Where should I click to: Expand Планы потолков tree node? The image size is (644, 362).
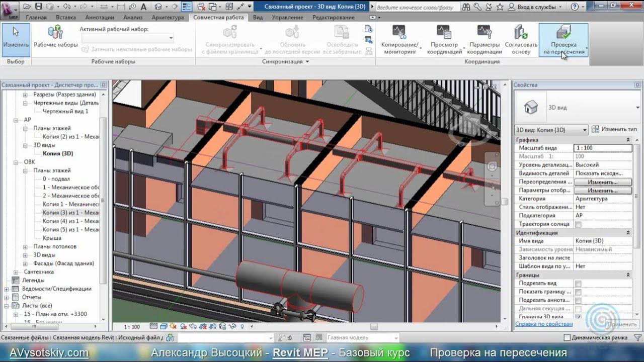tap(26, 247)
